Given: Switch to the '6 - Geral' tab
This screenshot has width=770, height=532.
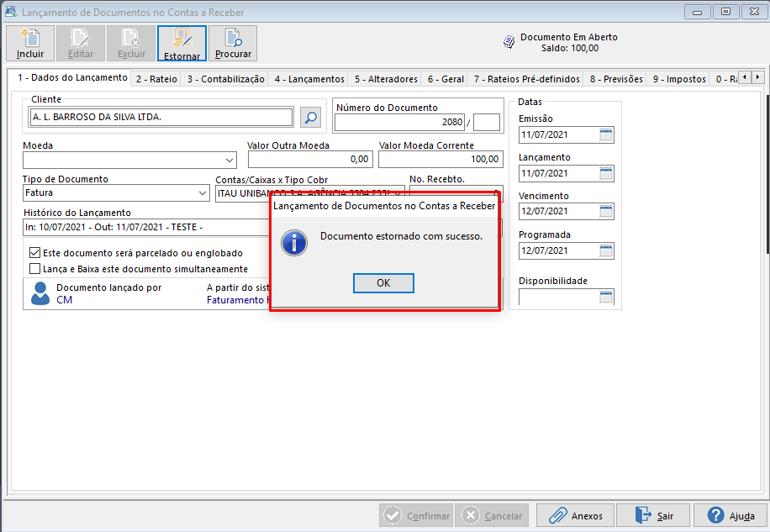Looking at the screenshot, I should pos(446,79).
